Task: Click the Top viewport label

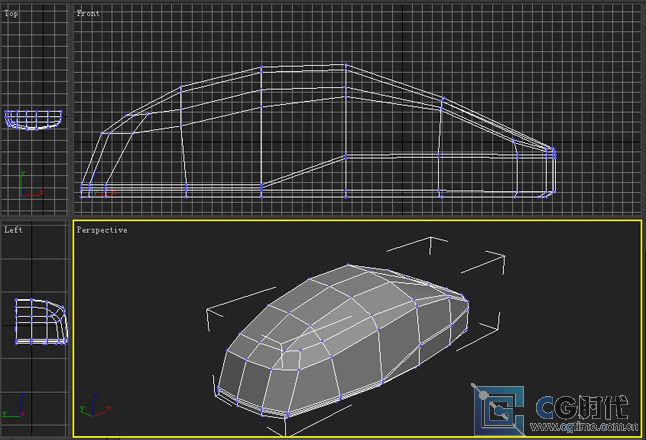Action: tap(11, 14)
